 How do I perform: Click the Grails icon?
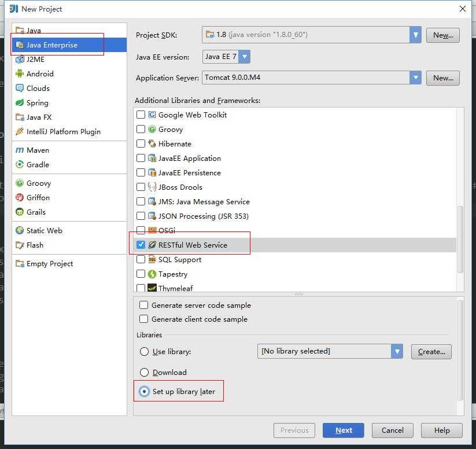coord(20,212)
